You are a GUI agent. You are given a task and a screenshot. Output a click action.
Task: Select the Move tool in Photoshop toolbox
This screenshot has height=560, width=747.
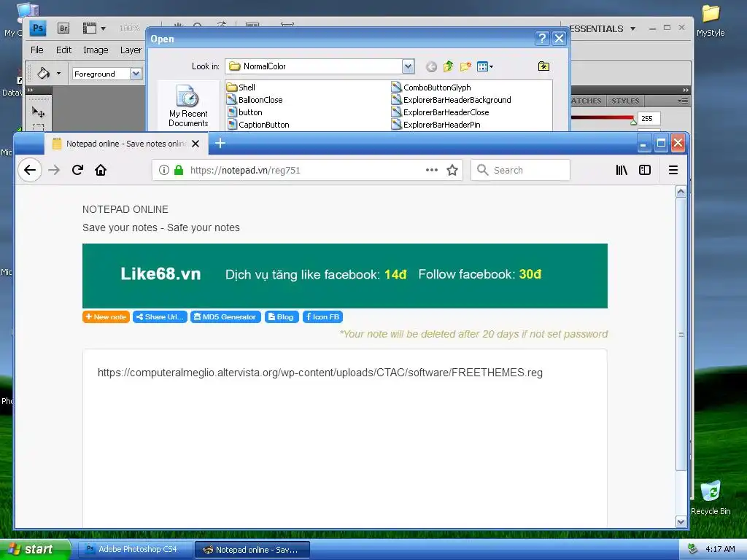38,112
